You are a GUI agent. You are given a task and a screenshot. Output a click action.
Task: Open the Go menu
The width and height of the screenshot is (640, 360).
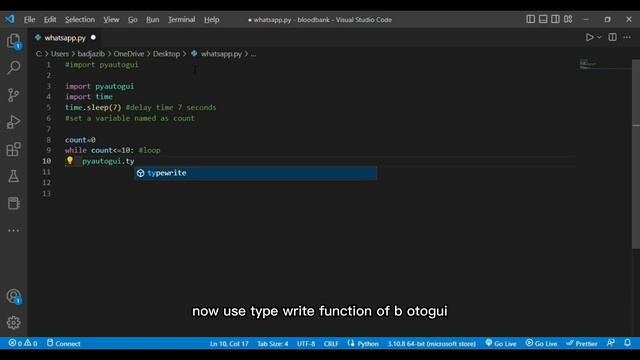coord(133,20)
